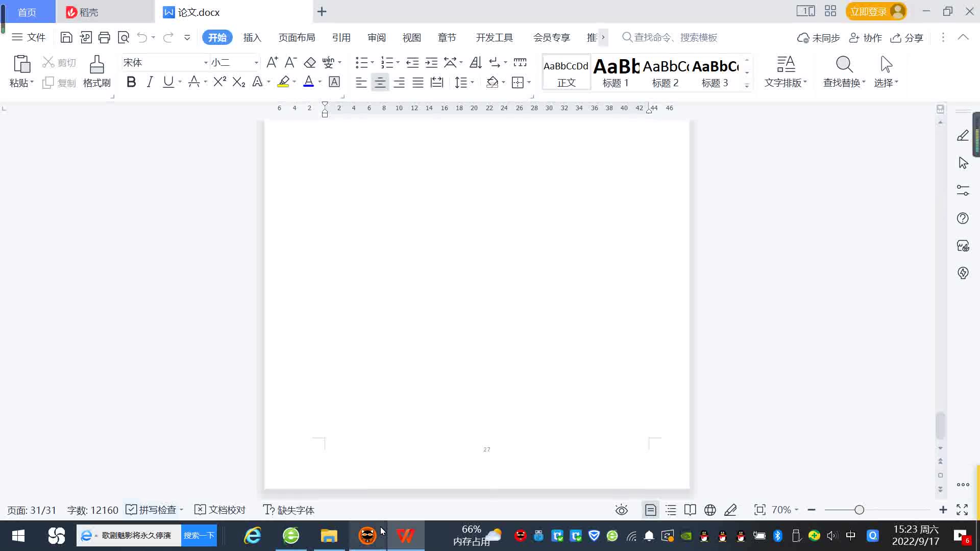Click the vertical scrollbar thumb

[x=940, y=425]
